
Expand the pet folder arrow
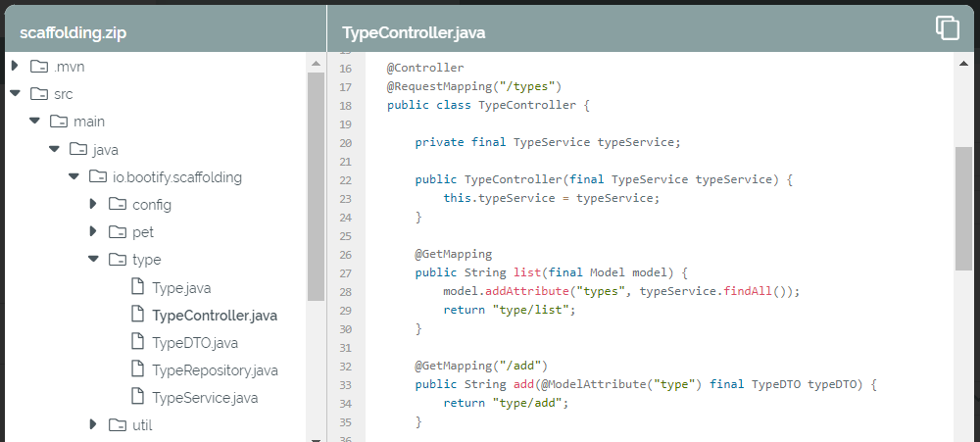(x=93, y=231)
